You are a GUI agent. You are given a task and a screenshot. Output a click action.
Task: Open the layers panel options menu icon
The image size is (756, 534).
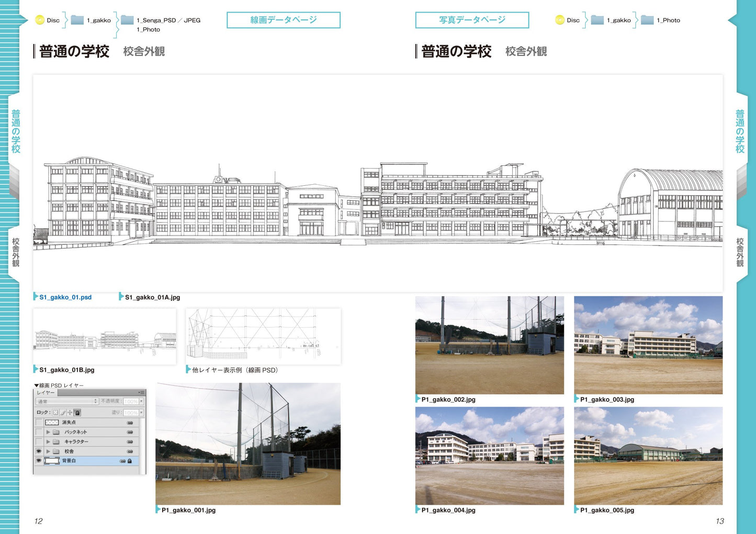[x=141, y=393]
